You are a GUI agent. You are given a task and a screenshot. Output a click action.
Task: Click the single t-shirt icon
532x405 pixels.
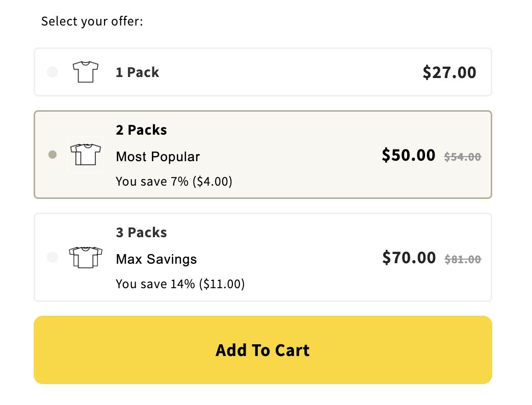click(x=85, y=72)
